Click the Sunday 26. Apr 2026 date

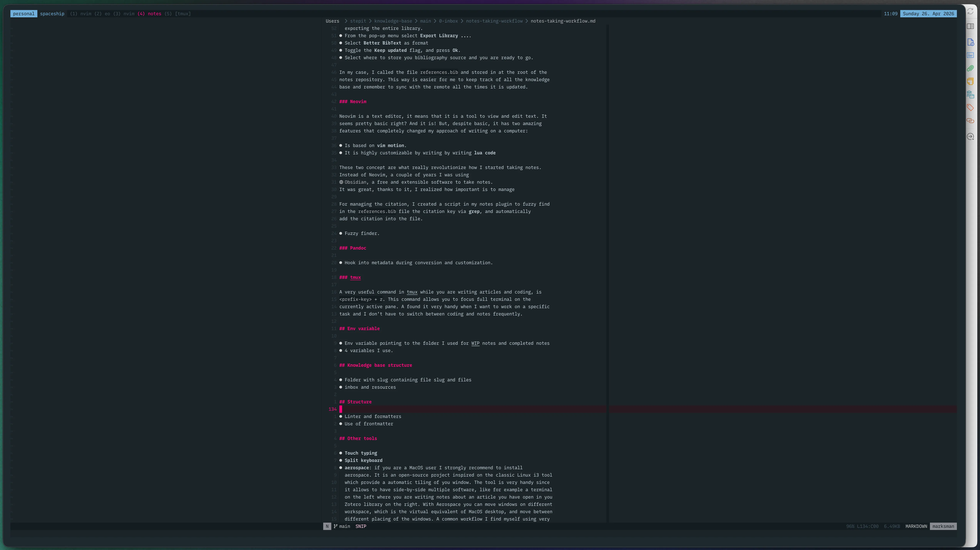(x=928, y=14)
